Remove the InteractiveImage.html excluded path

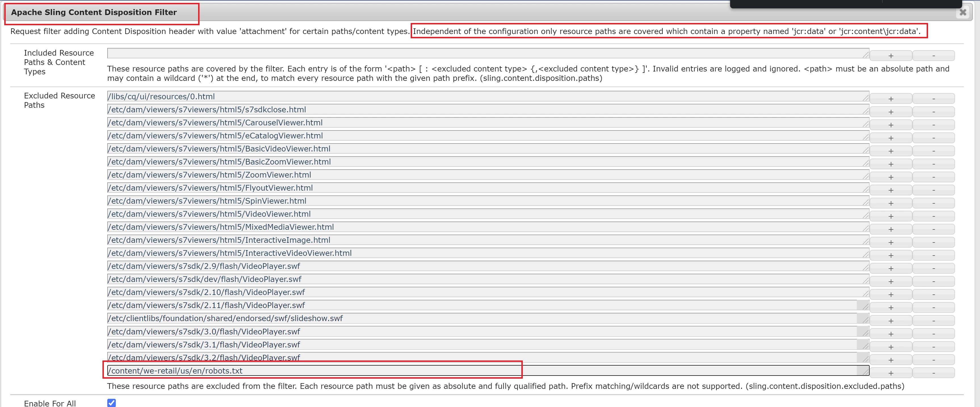(933, 242)
